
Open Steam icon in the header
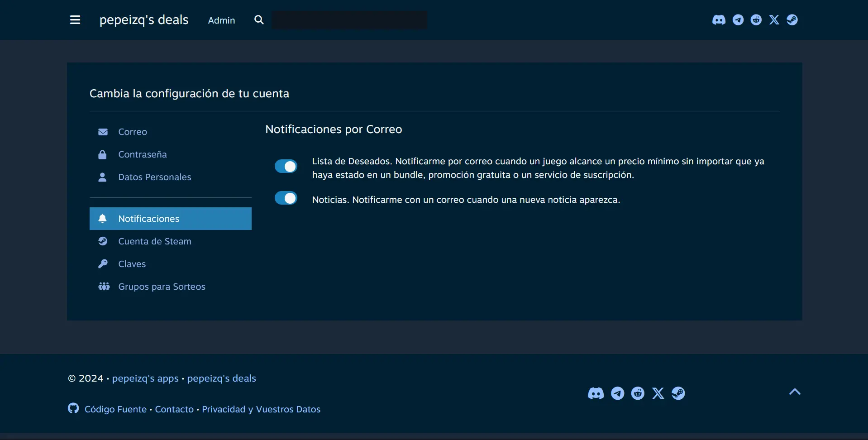[792, 20]
